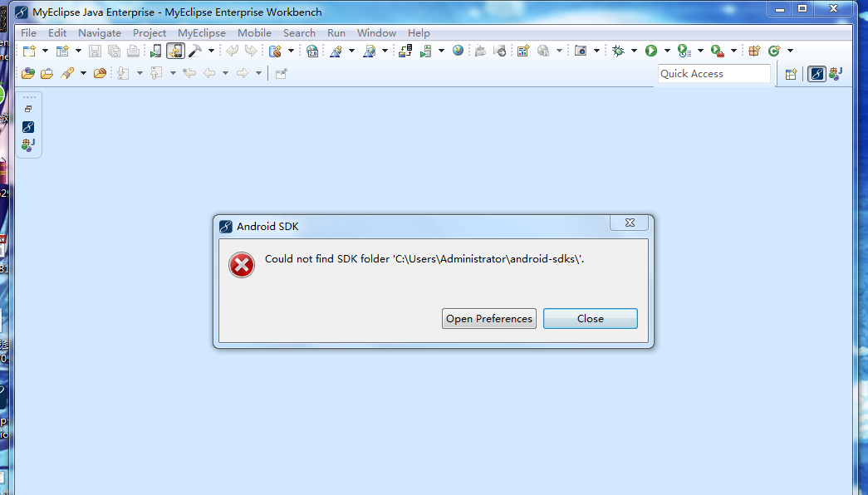The height and width of the screenshot is (495, 868).
Task: Open dropdown arrow beside Debug bug icon
Action: coord(634,51)
